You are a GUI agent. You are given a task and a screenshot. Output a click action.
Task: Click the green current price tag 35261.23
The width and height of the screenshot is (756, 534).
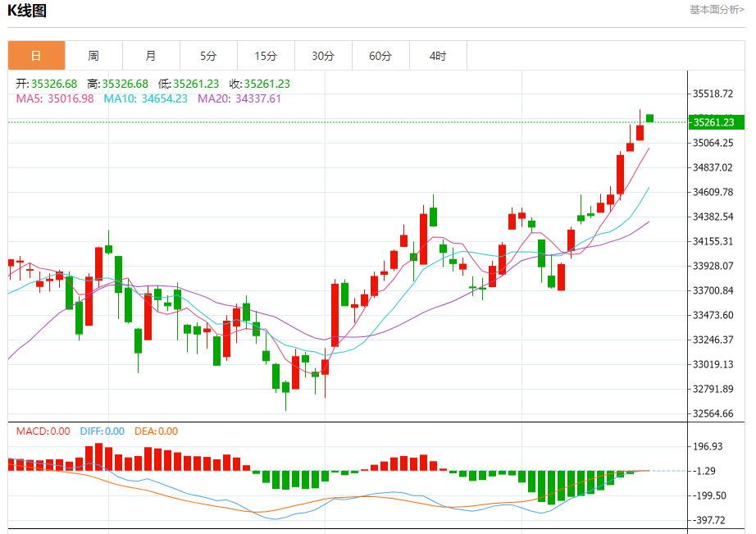[716, 122]
